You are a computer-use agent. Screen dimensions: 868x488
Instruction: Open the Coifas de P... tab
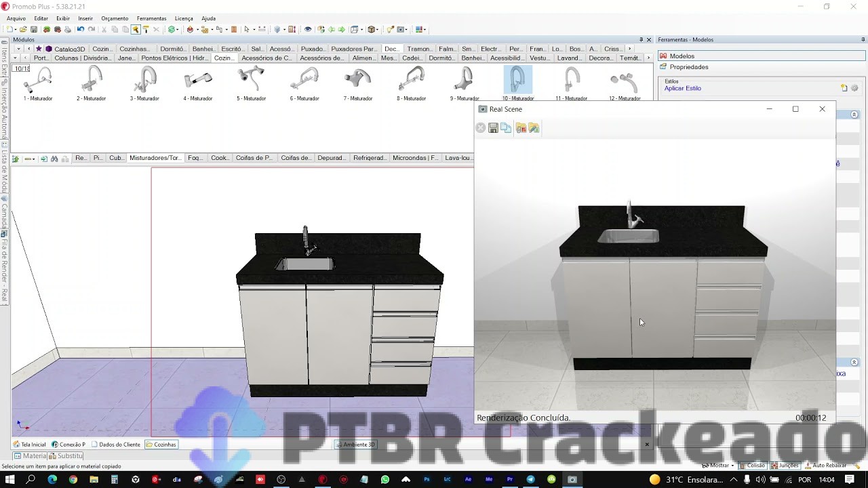tap(254, 158)
